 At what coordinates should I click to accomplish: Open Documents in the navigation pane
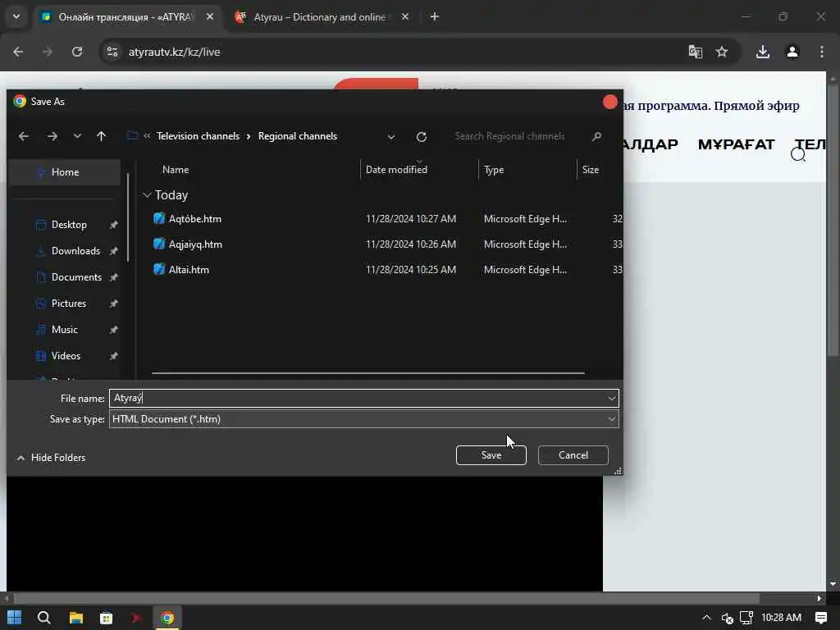76,277
